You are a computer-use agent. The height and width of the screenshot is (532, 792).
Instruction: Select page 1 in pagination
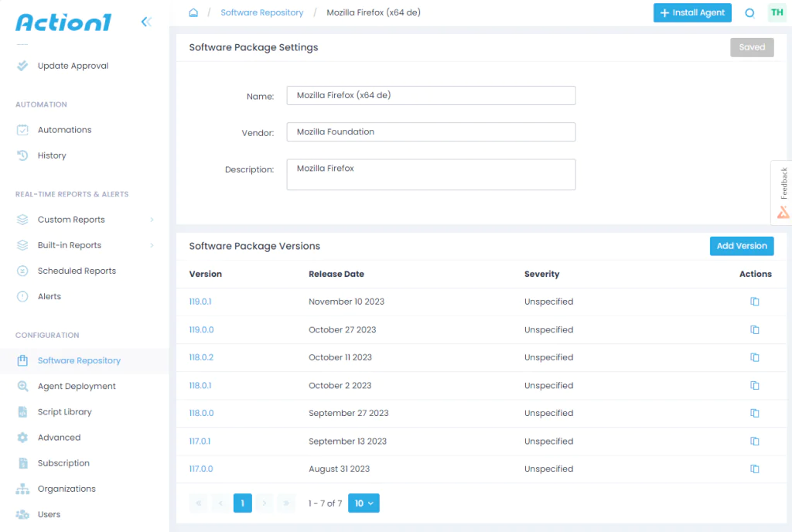point(242,503)
